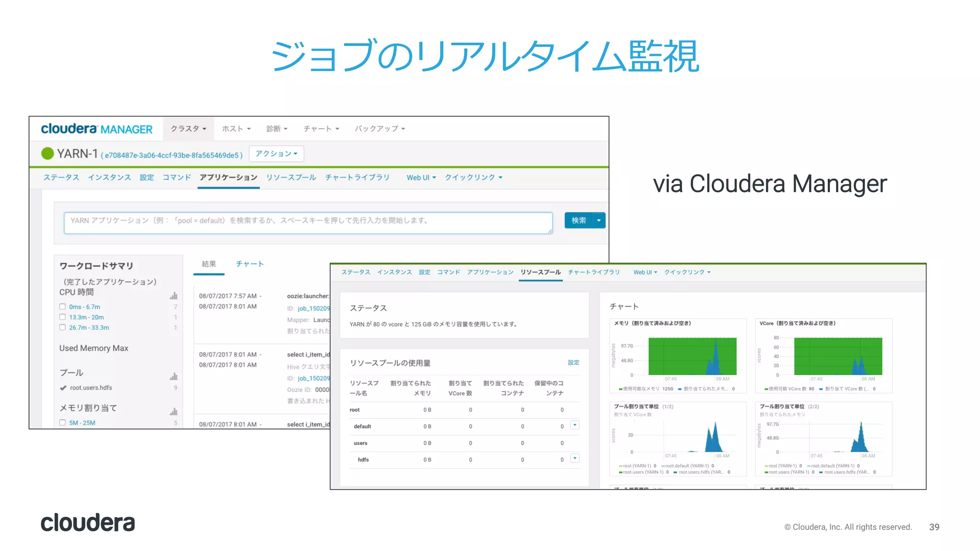
Task: Toggle the 26.7m - 33.3m CPU time checkbox
Action: point(63,328)
